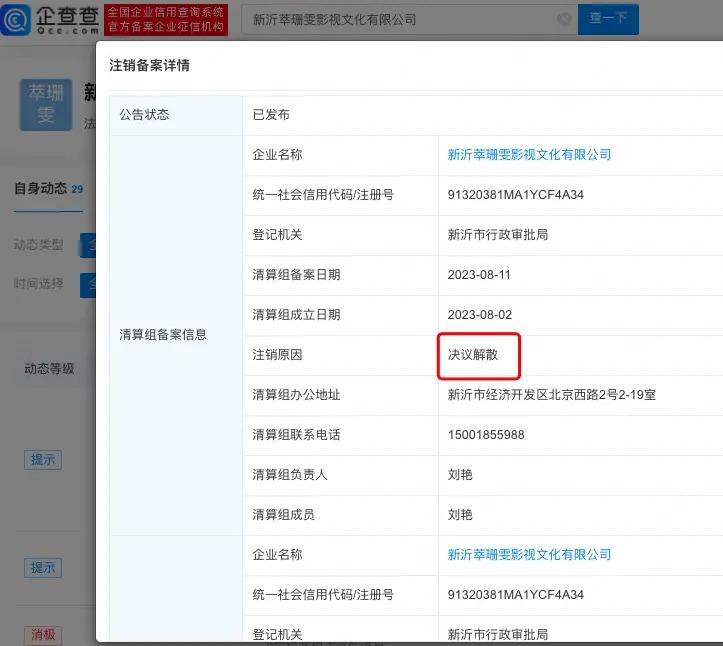Clear the search box with the X icon
The width and height of the screenshot is (723, 646).
(x=564, y=19)
